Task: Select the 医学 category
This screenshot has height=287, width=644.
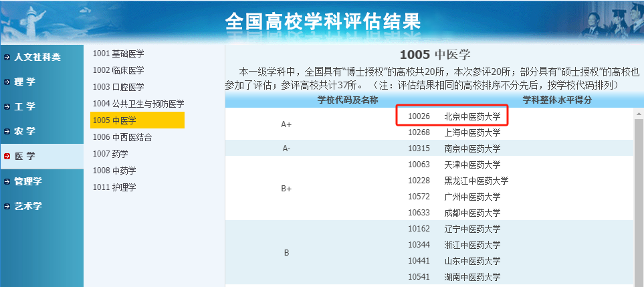Action: point(25,157)
